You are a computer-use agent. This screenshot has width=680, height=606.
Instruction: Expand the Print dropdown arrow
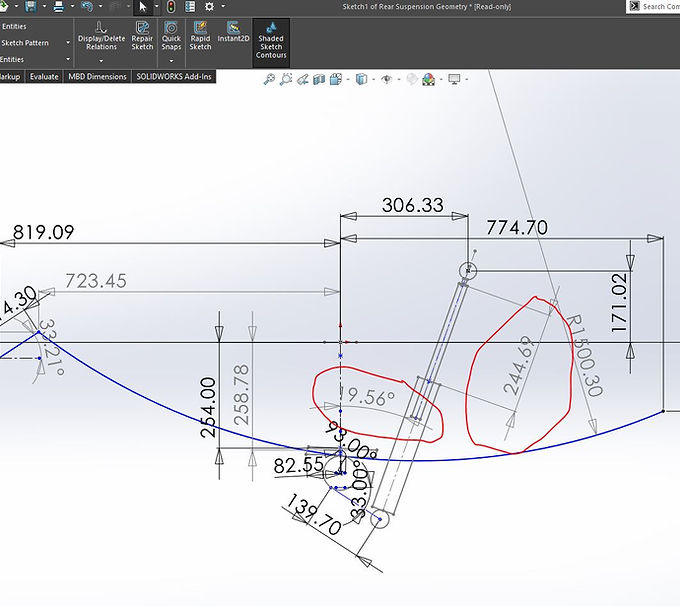tap(72, 7)
